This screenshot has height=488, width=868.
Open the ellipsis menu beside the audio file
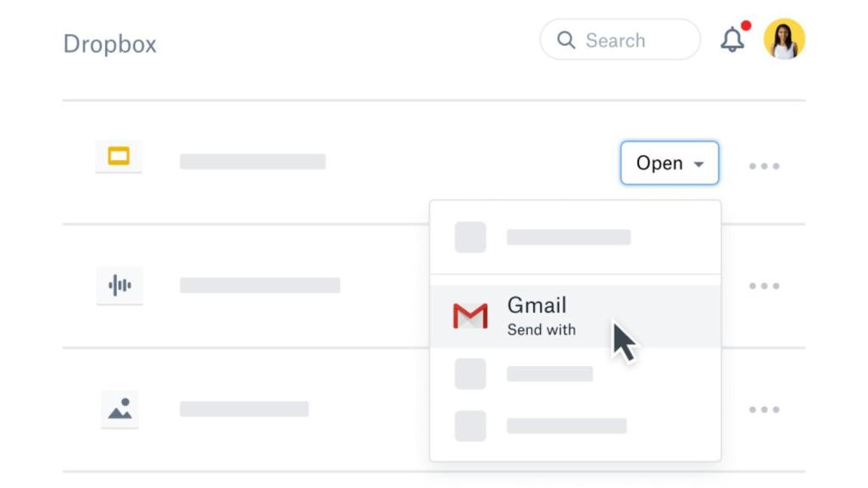[x=764, y=286]
